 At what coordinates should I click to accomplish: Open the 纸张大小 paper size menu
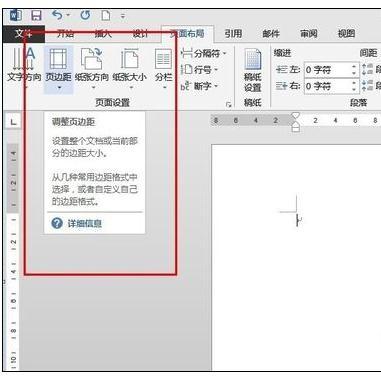point(130,69)
